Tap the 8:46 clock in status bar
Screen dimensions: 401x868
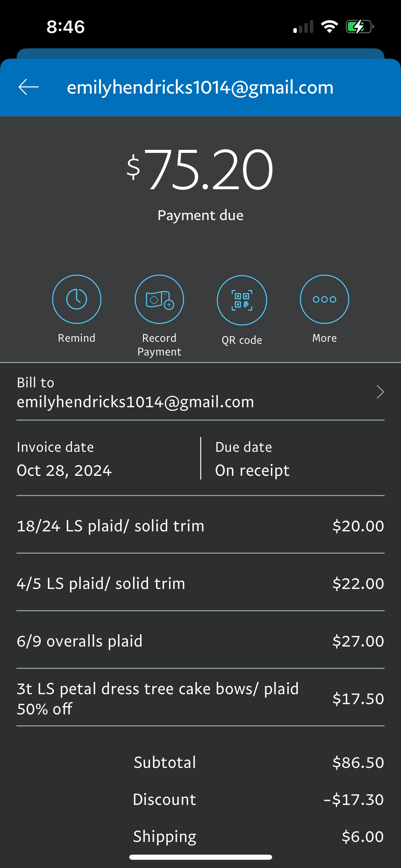coord(65,27)
